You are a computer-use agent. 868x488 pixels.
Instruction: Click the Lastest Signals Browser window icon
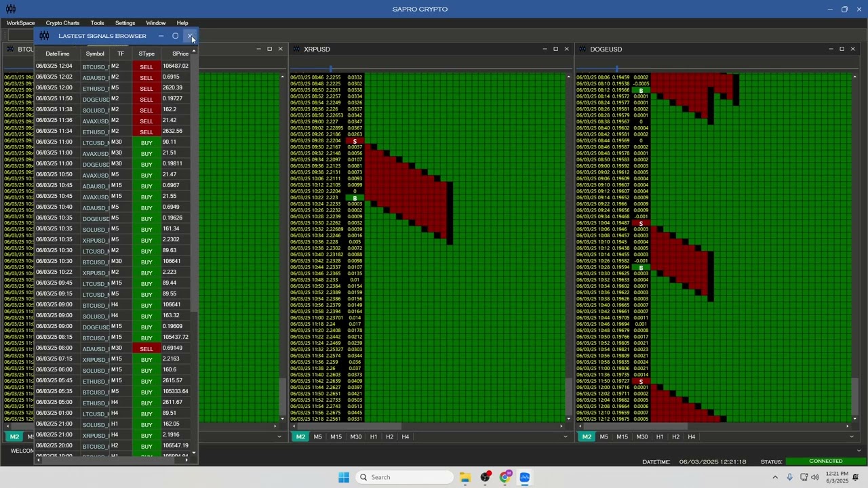click(44, 36)
